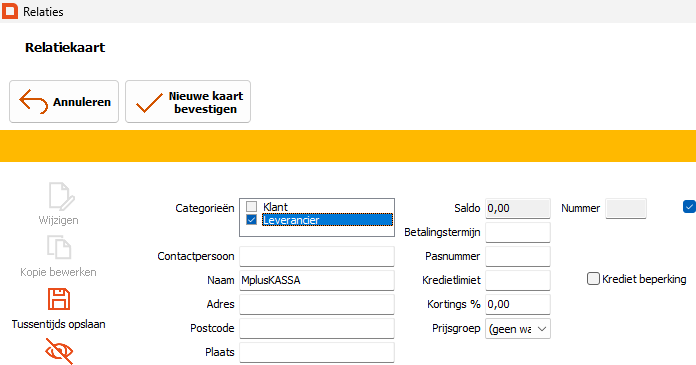Screen dimensions: 696x365
Task: Check the Klant category checkbox
Action: pos(252,206)
